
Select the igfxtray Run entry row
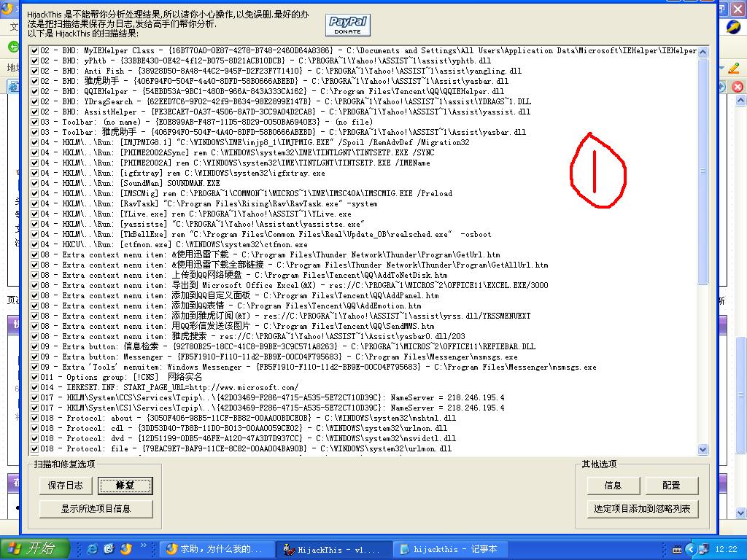click(182, 174)
